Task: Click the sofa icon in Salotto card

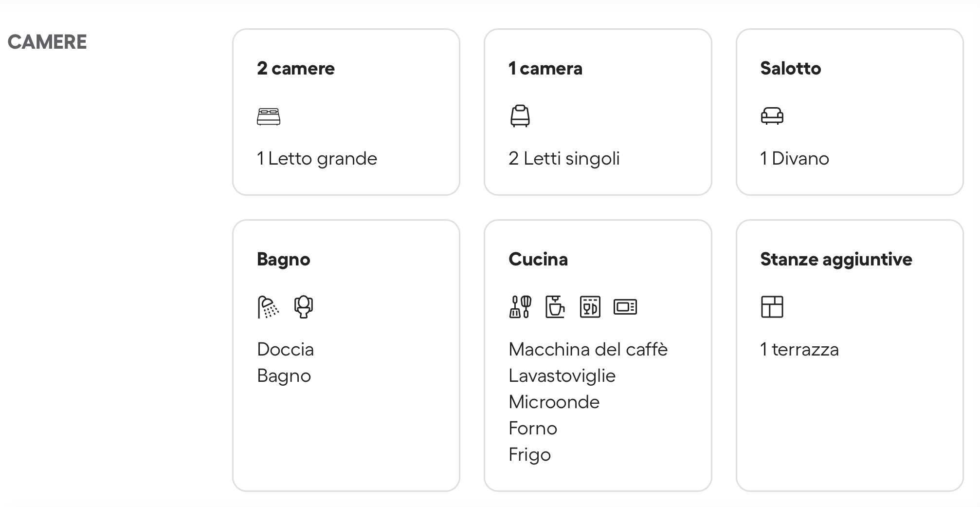Action: [x=772, y=116]
